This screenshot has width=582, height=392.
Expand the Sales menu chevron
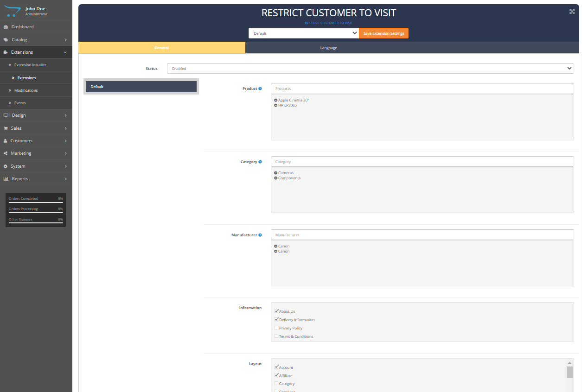65,128
